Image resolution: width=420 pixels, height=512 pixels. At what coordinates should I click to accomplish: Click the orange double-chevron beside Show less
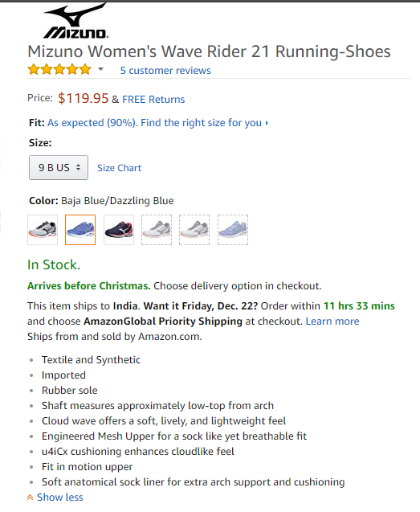tap(30, 498)
